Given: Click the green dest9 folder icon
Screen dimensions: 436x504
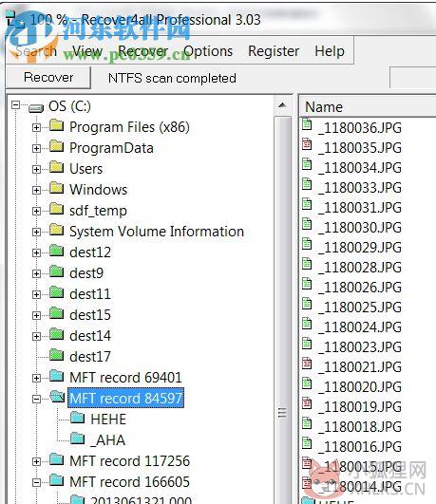Looking at the screenshot, I should [x=57, y=271].
